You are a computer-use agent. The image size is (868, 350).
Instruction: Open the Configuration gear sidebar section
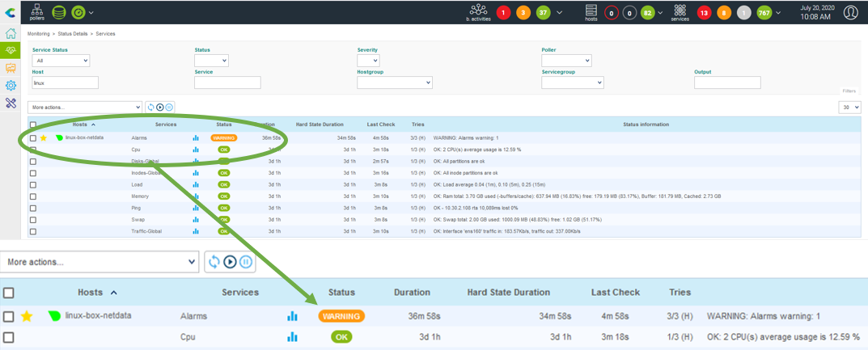[x=11, y=85]
